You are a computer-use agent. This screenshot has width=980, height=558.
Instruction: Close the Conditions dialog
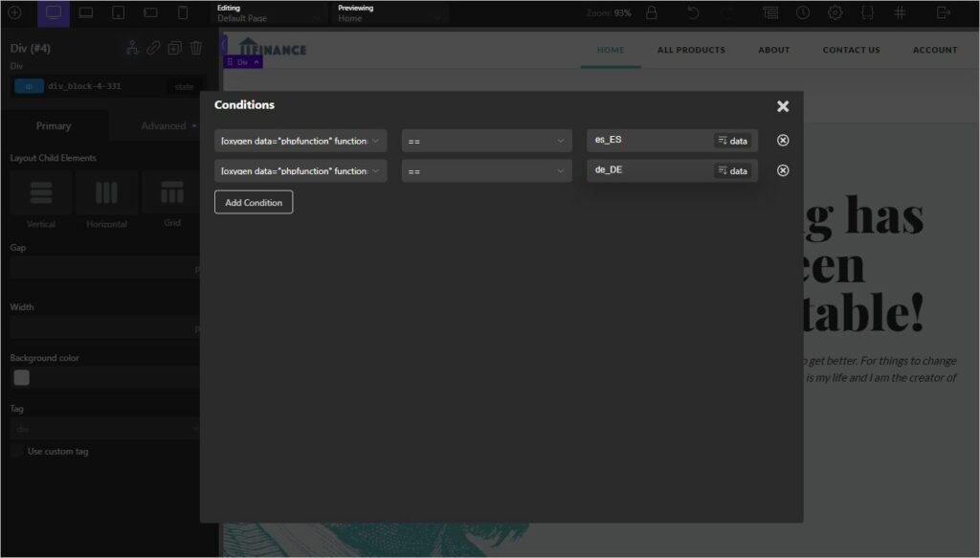pos(783,106)
